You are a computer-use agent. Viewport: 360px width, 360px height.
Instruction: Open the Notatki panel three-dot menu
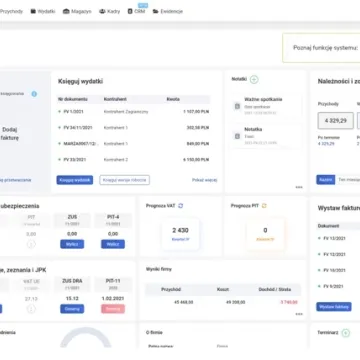[x=299, y=187]
